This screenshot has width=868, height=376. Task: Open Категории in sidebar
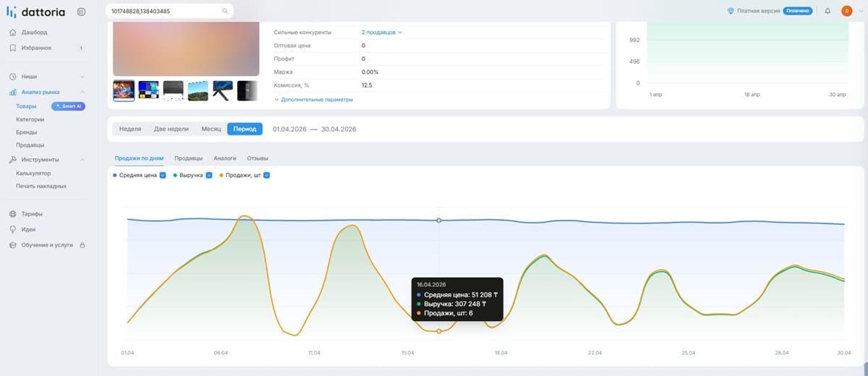(x=30, y=120)
